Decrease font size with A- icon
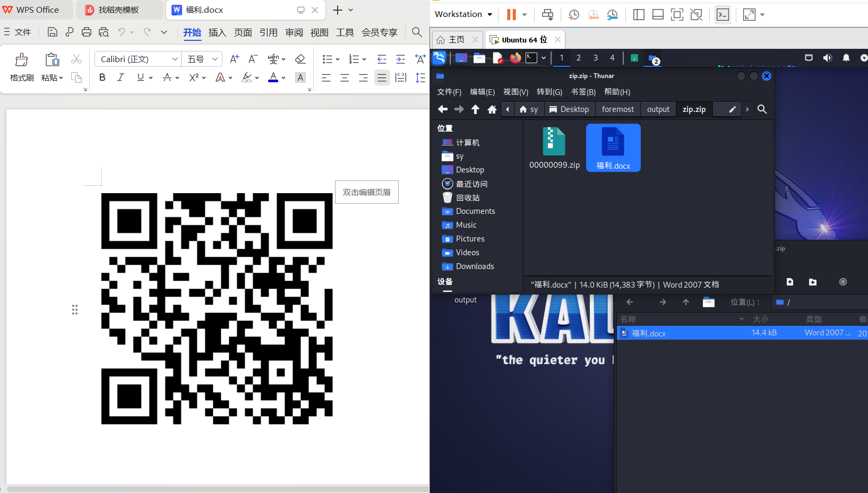This screenshot has width=868, height=493. pyautogui.click(x=253, y=59)
